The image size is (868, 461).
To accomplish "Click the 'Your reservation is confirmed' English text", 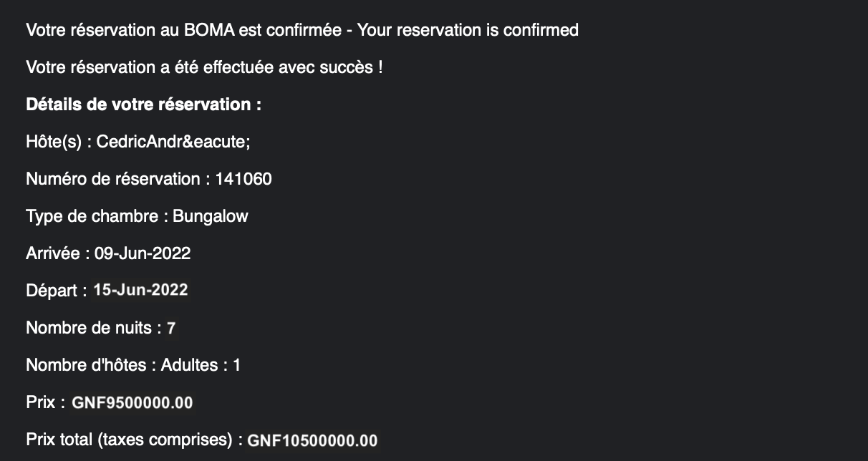I will coord(468,30).
